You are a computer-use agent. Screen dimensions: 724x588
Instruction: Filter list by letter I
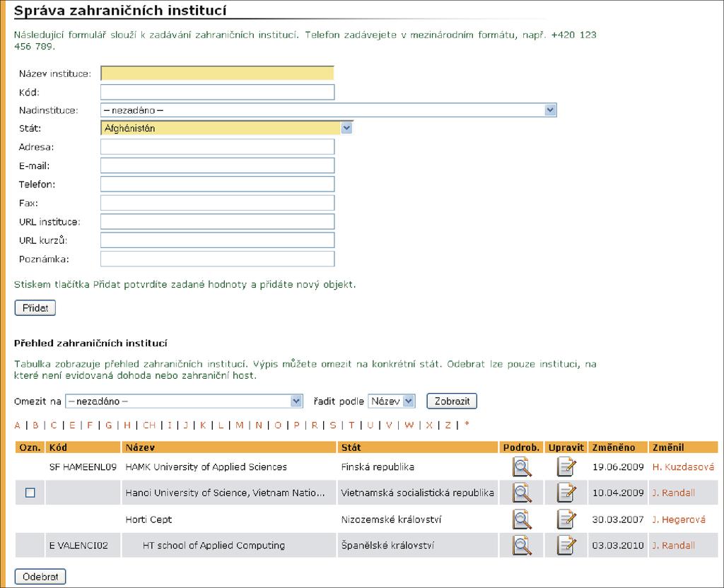tap(170, 425)
